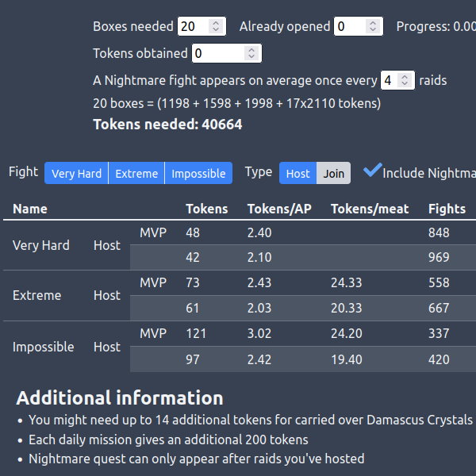This screenshot has height=476, width=476.
Task: Click the Boxes needed number field
Action: tap(192, 26)
